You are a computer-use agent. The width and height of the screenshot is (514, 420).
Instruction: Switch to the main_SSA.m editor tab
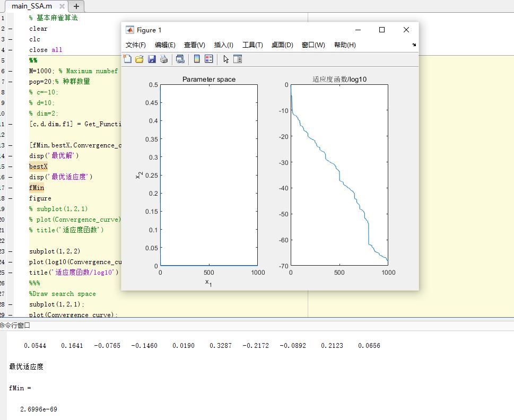[x=32, y=6]
